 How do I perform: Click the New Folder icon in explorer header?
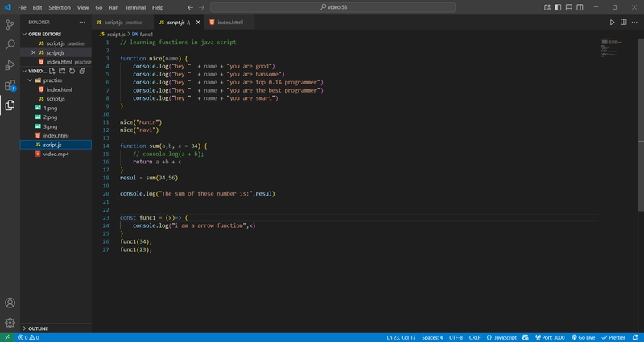pos(62,71)
